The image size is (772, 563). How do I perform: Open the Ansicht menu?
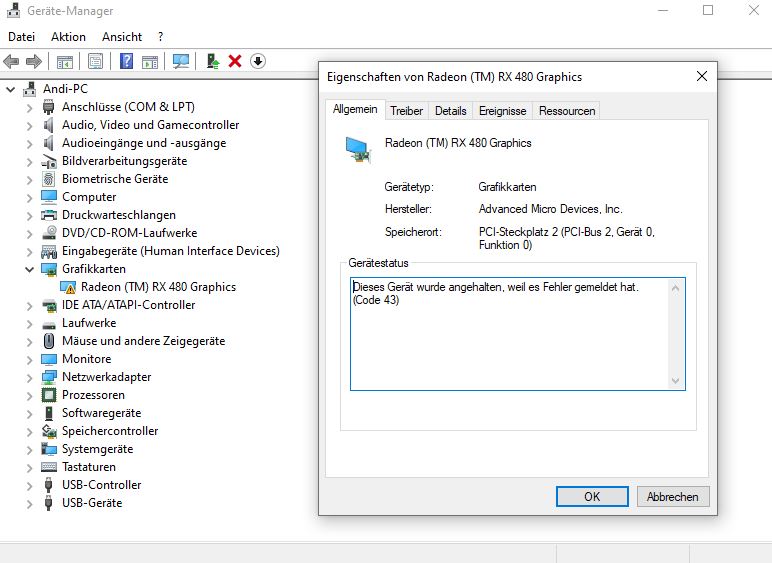pos(122,37)
